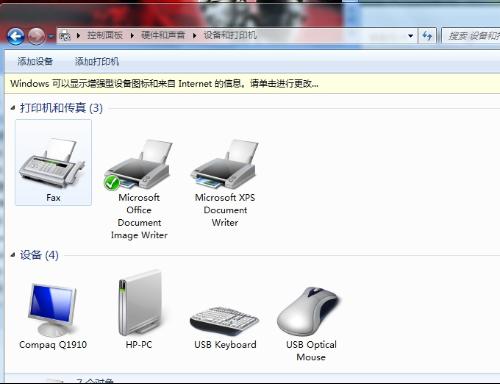Image resolution: width=500 pixels, height=384 pixels.
Task: Click the HP-PC label text
Action: pos(139,345)
